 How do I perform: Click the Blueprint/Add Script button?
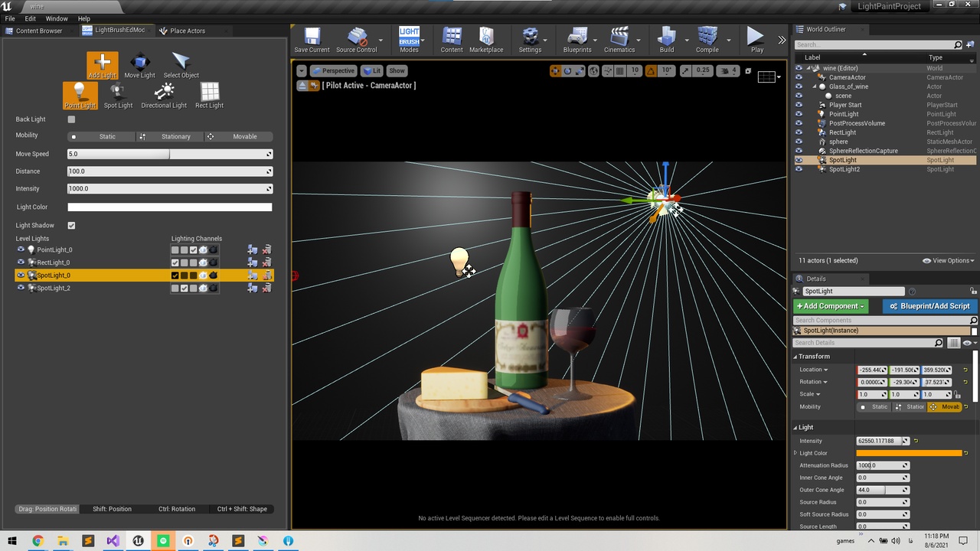tap(929, 306)
